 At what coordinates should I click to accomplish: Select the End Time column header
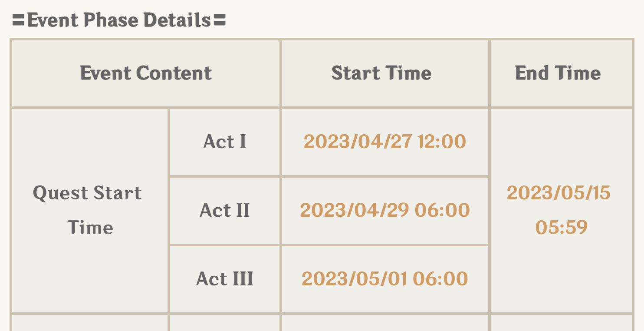(558, 73)
